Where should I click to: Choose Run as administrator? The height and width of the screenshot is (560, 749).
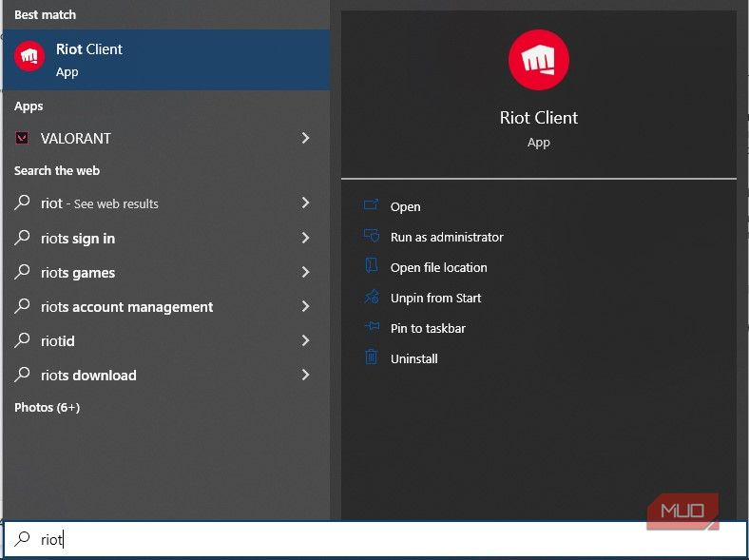pos(447,237)
